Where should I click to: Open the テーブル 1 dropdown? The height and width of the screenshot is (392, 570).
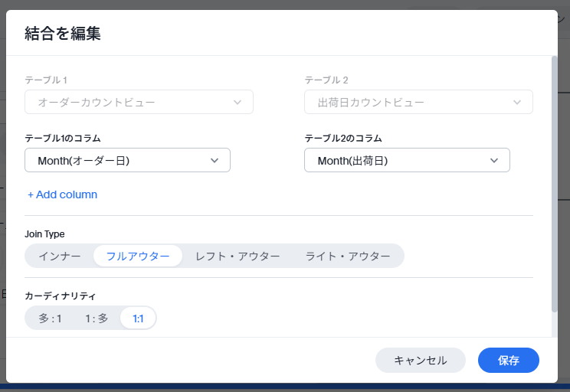139,102
